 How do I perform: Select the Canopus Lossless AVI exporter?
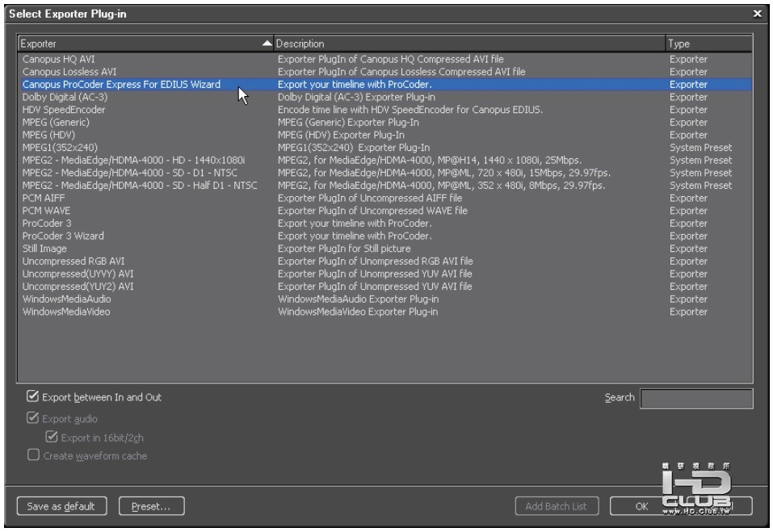pos(384,72)
